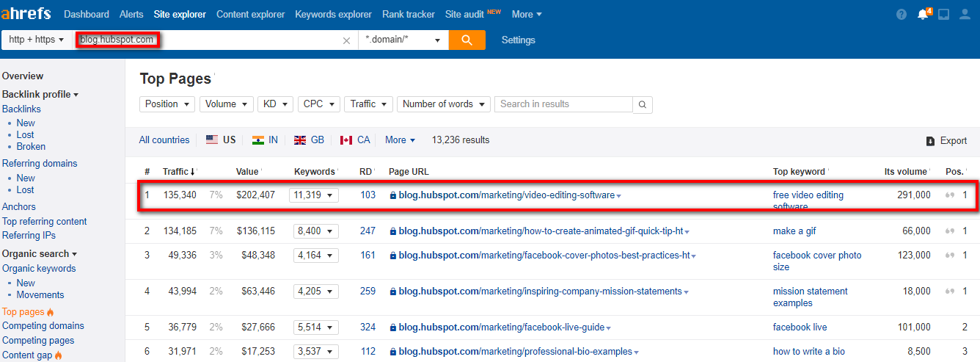
Task: Open Referring domains in the sidebar
Action: [x=40, y=163]
